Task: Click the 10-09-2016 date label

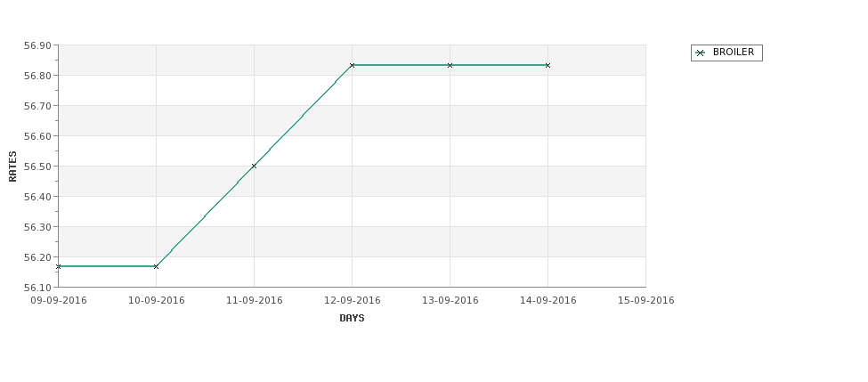Action: [x=157, y=301]
